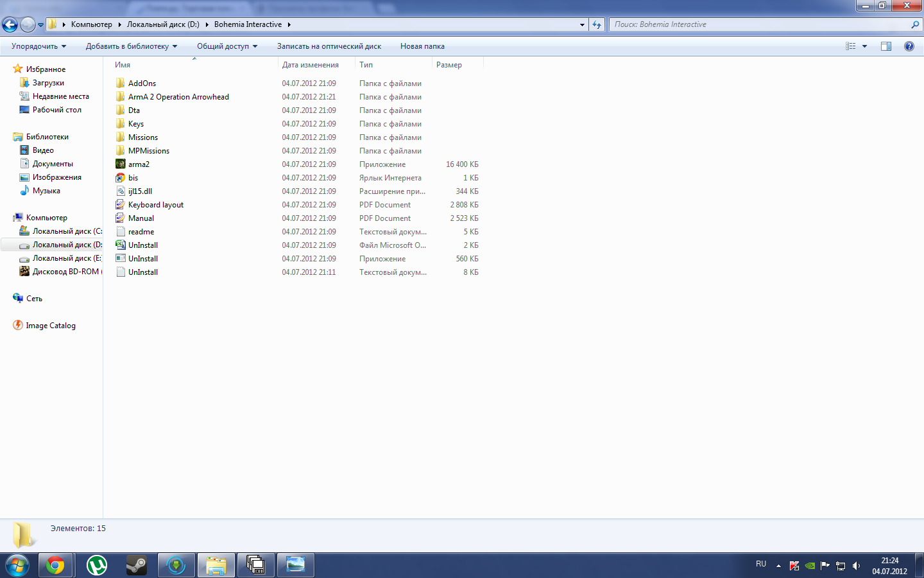Select the ijl15.dll file icon
Image resolution: width=924 pixels, height=578 pixels.
coord(120,191)
